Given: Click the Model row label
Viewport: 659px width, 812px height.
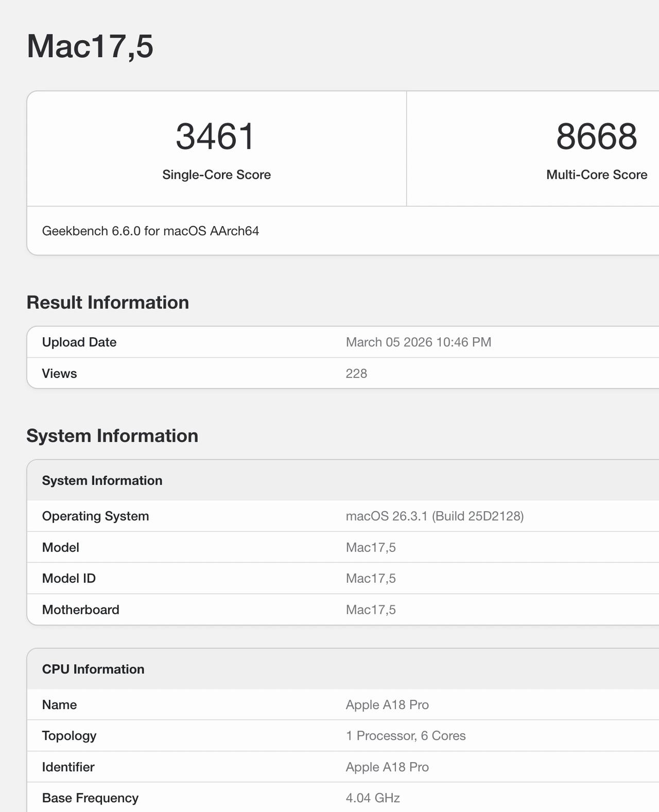Looking at the screenshot, I should tap(60, 547).
